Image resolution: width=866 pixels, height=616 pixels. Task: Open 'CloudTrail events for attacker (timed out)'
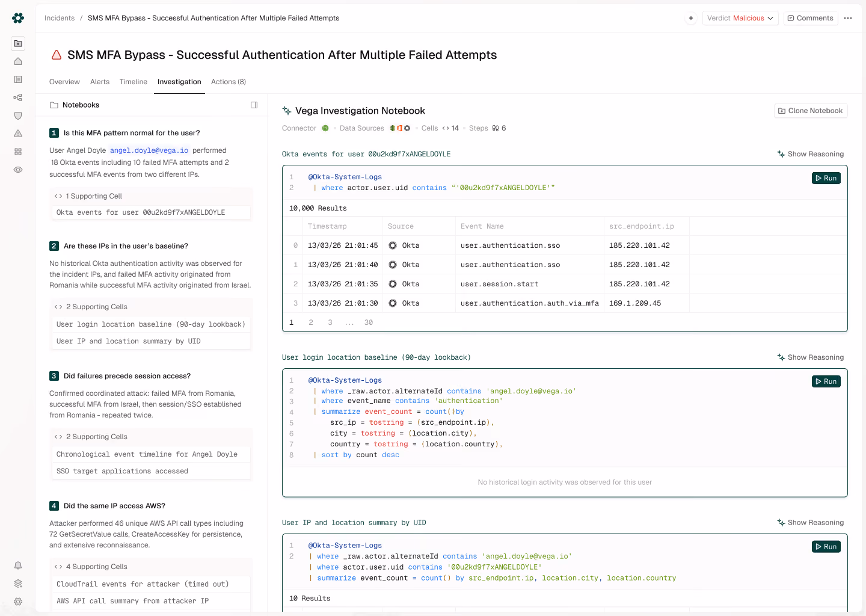click(152, 584)
